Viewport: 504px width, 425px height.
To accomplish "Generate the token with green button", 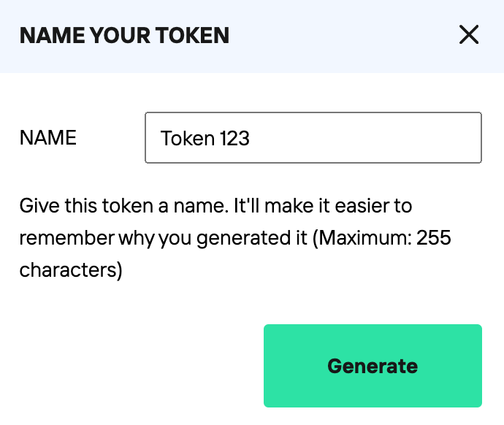I will pyautogui.click(x=373, y=366).
